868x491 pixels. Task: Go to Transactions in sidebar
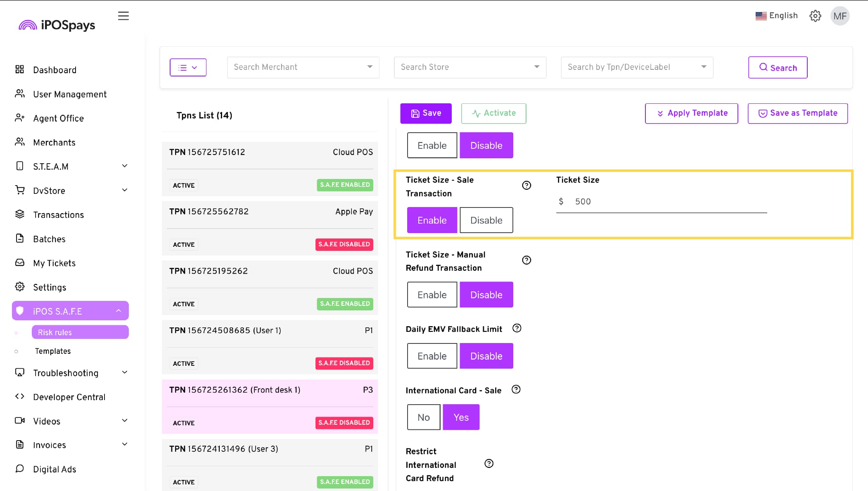click(58, 215)
